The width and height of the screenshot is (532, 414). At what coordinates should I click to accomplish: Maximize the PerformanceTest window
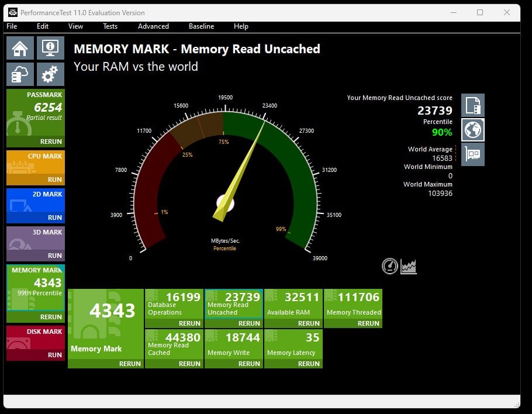[480, 12]
